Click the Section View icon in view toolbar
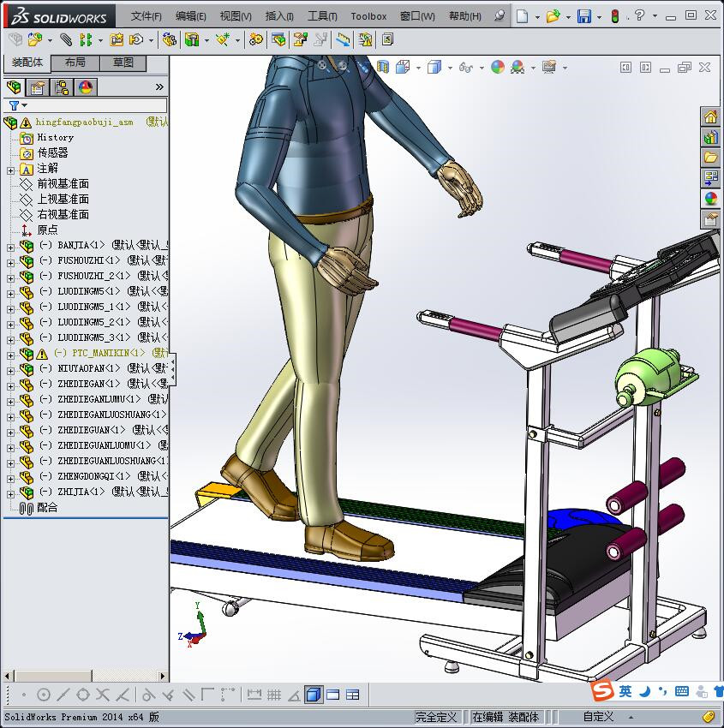The height and width of the screenshot is (728, 724). pyautogui.click(x=383, y=68)
